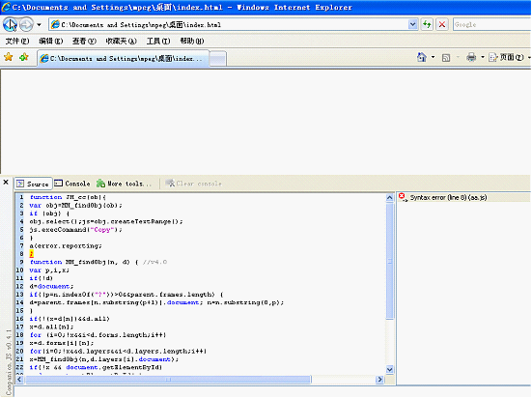Viewport: 532px width, 398px height.
Task: Open the 编辑(E) menu
Action: tap(50, 42)
